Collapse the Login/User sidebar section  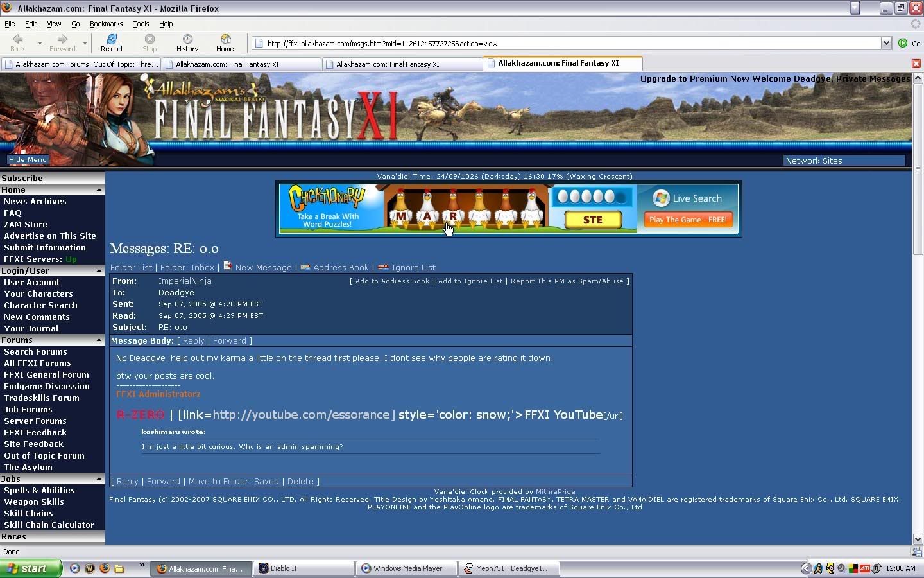[99, 271]
